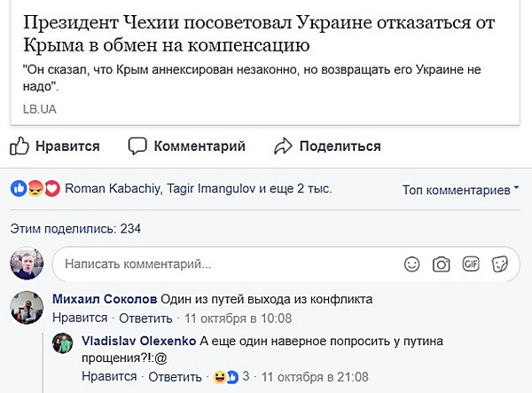532x393 pixels.
Task: Click the emoji smiley icon in comment box
Action: [x=412, y=264]
